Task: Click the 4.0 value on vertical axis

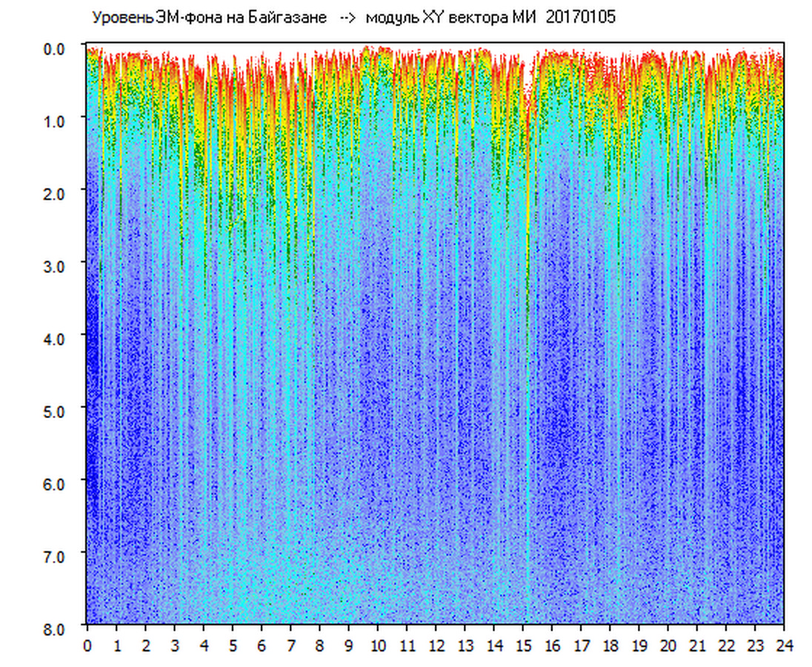Action: (56, 338)
